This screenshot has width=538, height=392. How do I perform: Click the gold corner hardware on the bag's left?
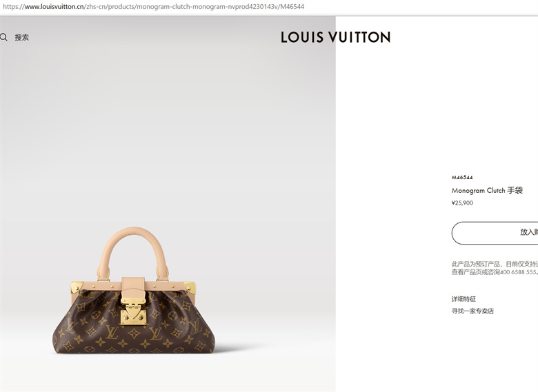[77, 287]
